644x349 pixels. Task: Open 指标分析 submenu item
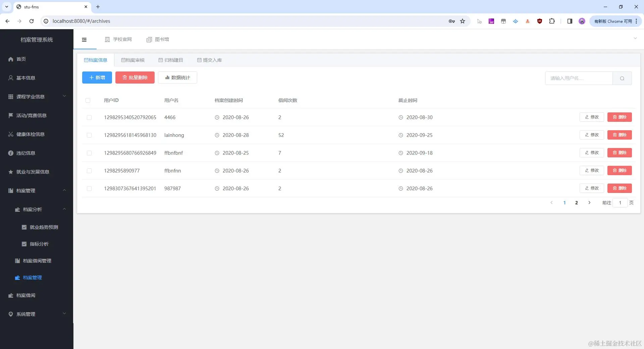click(37, 244)
